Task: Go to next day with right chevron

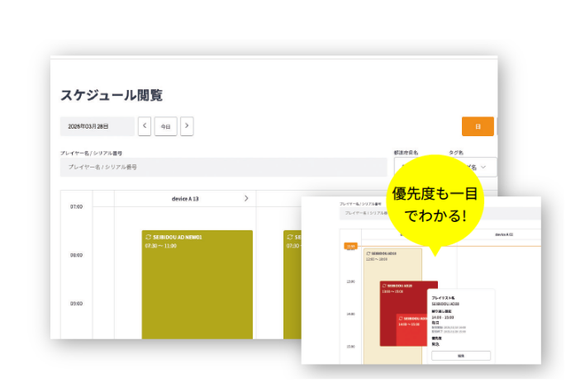Action: point(187,126)
